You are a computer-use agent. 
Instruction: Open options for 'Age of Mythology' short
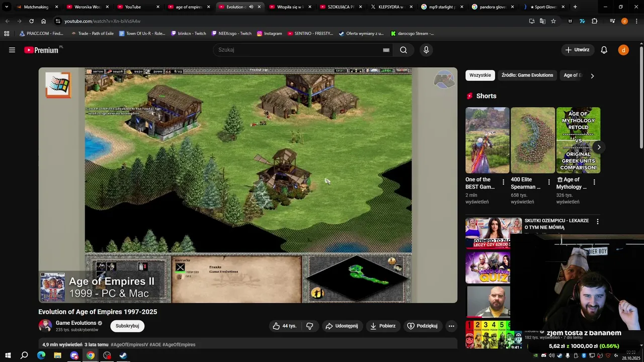pyautogui.click(x=594, y=182)
